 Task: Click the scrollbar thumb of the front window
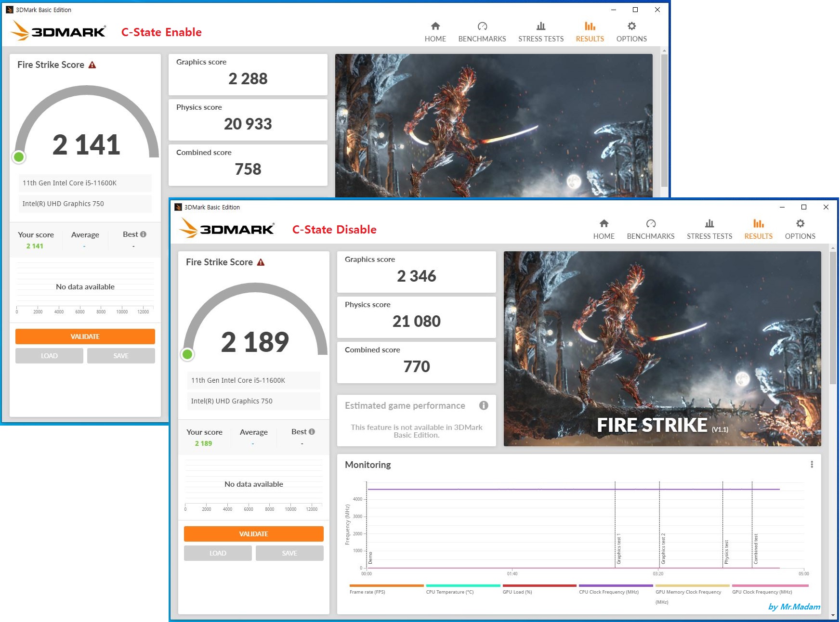point(833,318)
